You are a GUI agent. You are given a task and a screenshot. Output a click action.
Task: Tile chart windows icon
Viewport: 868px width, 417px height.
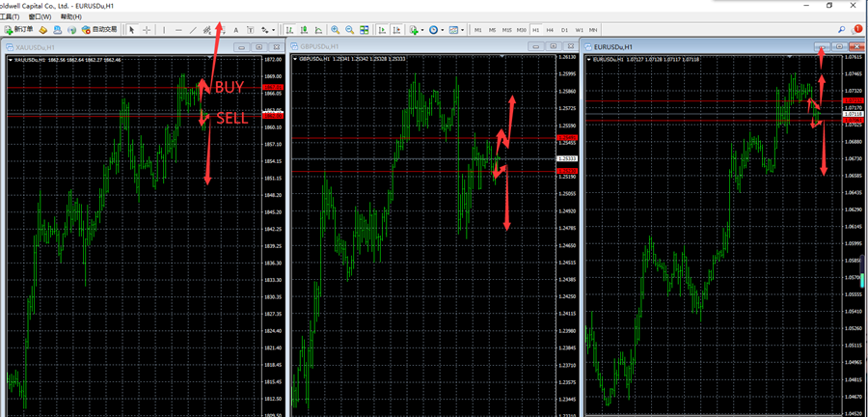(363, 30)
